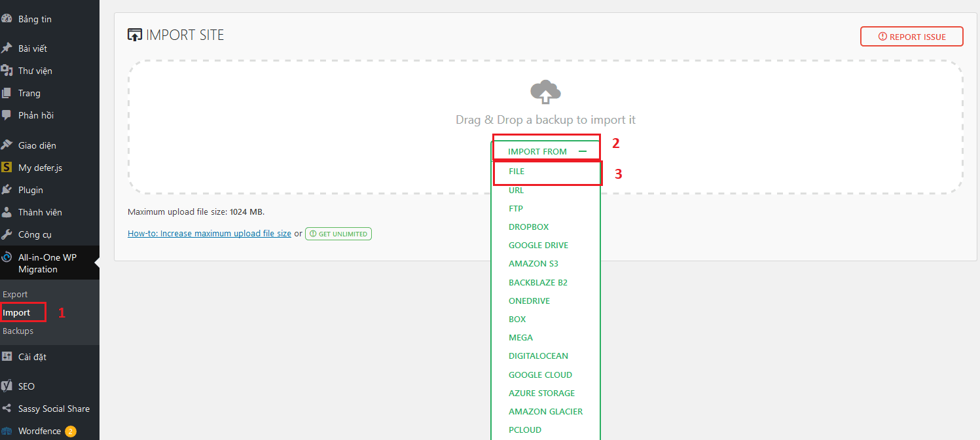This screenshot has height=440, width=980.
Task: Click the Thư viện media icon
Action: click(7, 71)
